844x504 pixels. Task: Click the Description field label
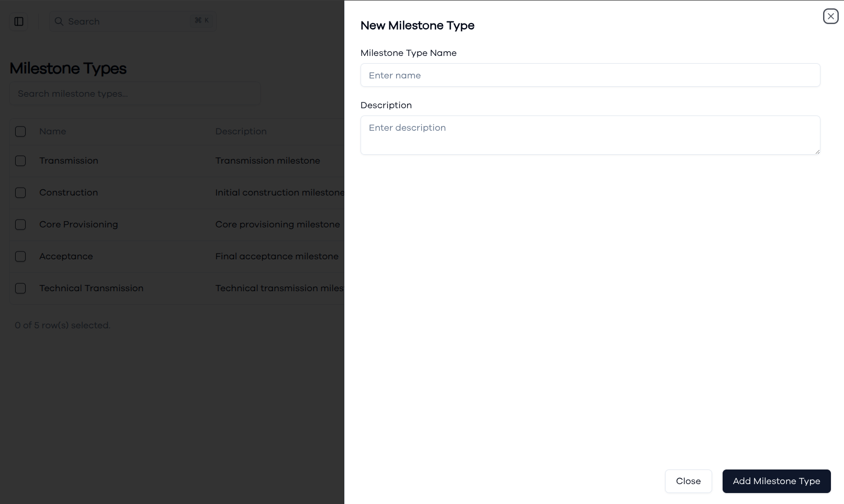pyautogui.click(x=386, y=105)
